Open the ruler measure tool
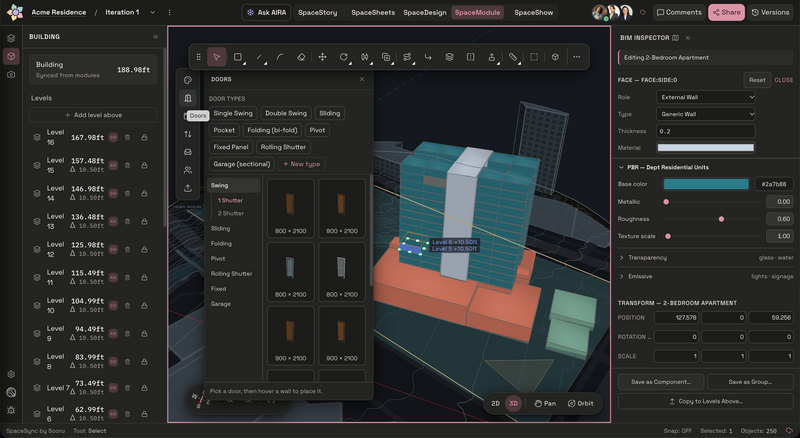This screenshot has height=438, width=800. click(x=513, y=57)
